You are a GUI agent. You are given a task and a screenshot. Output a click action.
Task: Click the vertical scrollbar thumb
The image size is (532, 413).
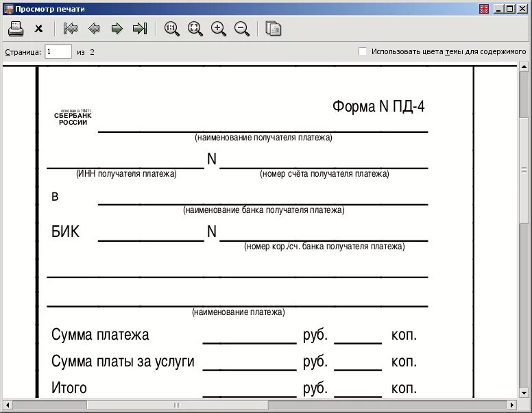click(x=524, y=171)
